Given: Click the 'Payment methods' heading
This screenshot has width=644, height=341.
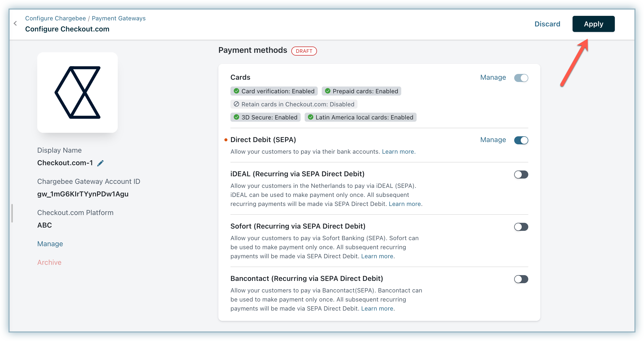Looking at the screenshot, I should tap(253, 50).
